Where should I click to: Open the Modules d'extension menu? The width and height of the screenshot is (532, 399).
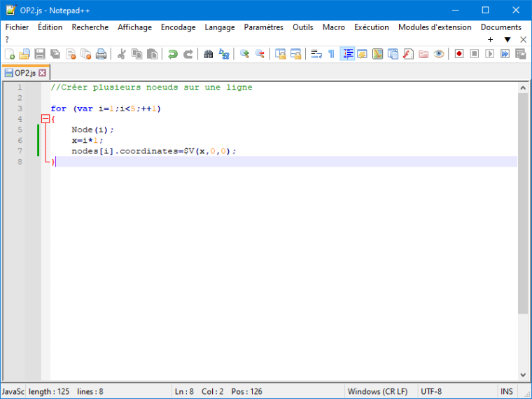click(x=435, y=27)
